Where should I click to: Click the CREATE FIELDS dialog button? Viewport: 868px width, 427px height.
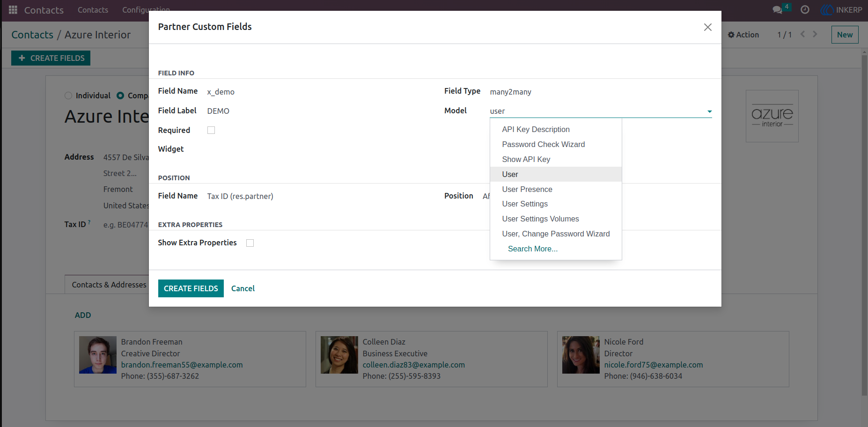[191, 288]
